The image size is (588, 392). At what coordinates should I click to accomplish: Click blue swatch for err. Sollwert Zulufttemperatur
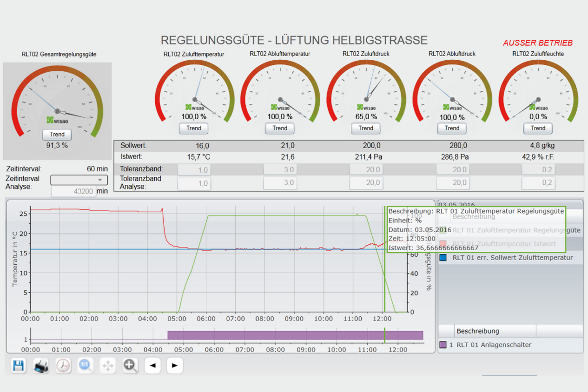(443, 258)
